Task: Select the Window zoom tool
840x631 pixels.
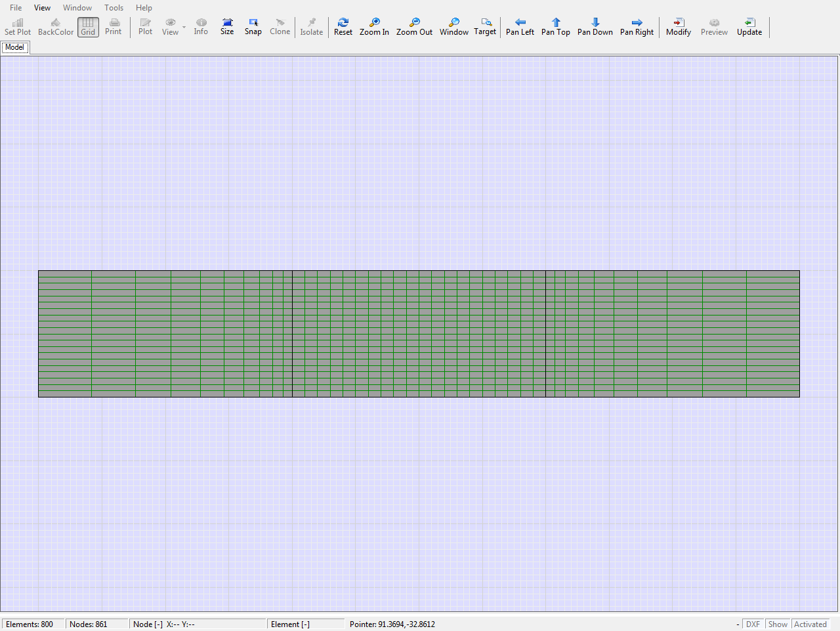Action: tap(454, 27)
